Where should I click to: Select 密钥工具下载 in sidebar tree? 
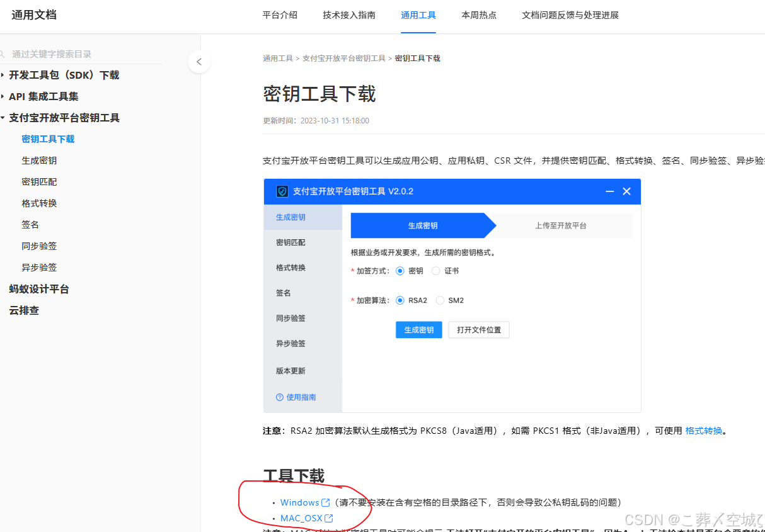point(48,139)
